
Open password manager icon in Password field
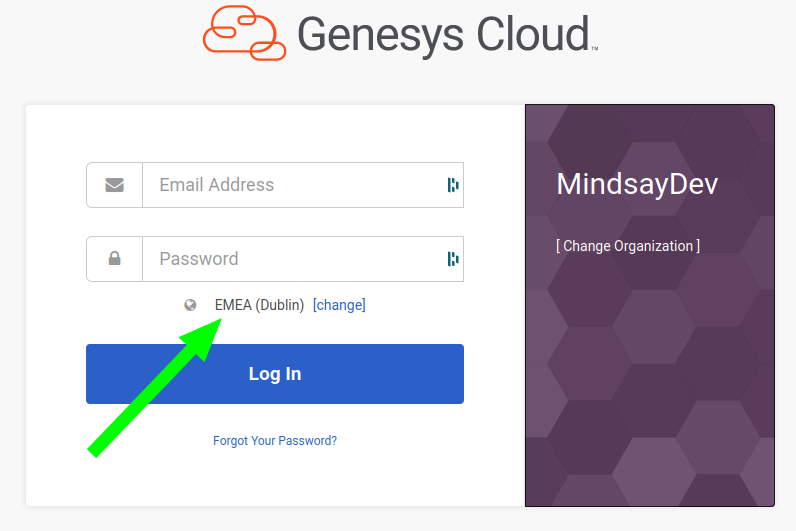453,259
